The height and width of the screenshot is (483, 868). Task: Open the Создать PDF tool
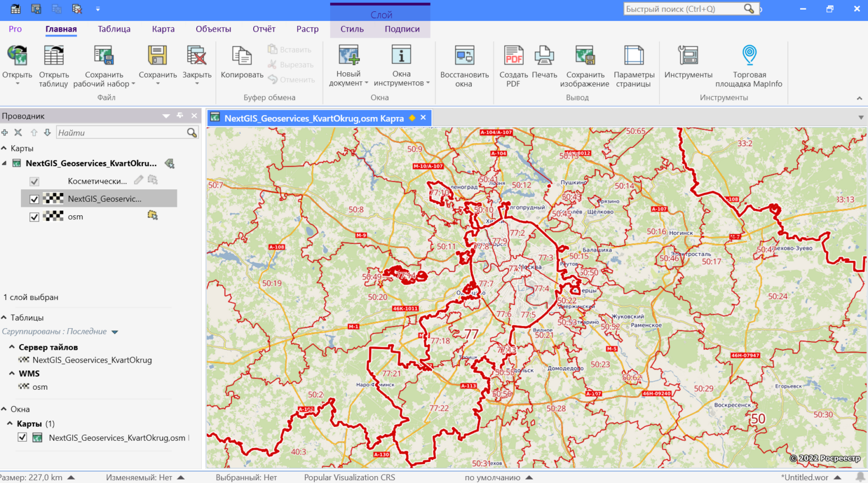[x=512, y=64]
